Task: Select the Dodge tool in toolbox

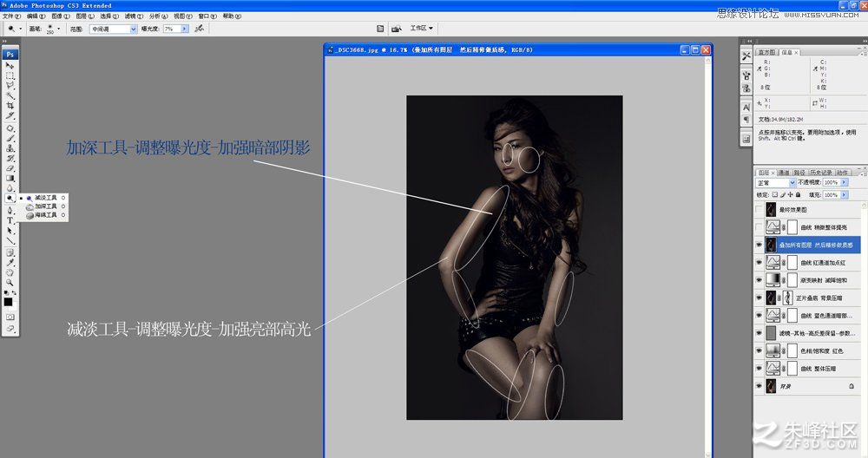Action: click(x=10, y=198)
